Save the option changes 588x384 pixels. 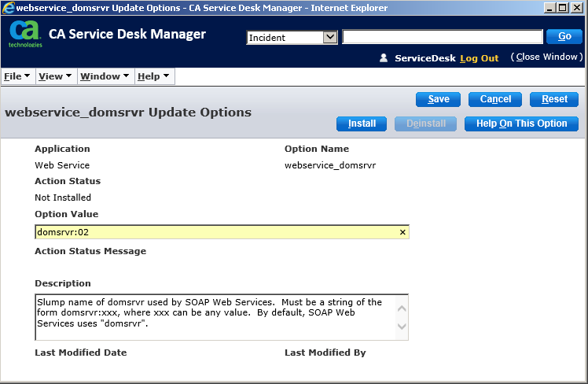pos(438,99)
